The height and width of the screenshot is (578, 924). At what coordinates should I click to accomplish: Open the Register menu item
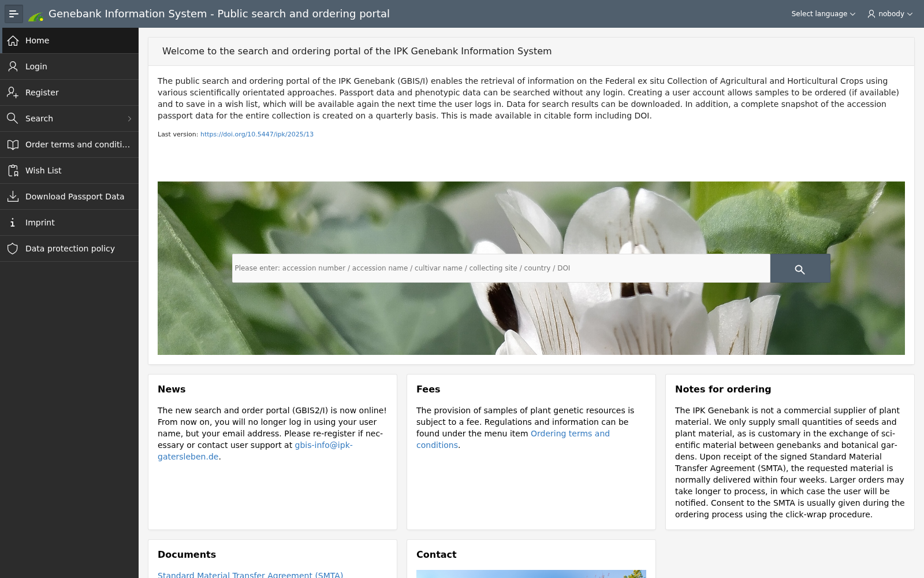coord(69,92)
